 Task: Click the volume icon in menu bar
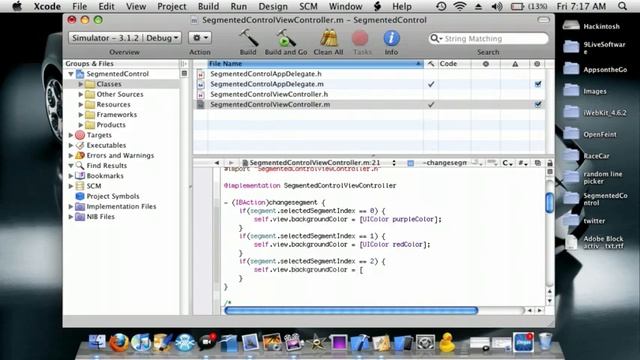click(497, 7)
